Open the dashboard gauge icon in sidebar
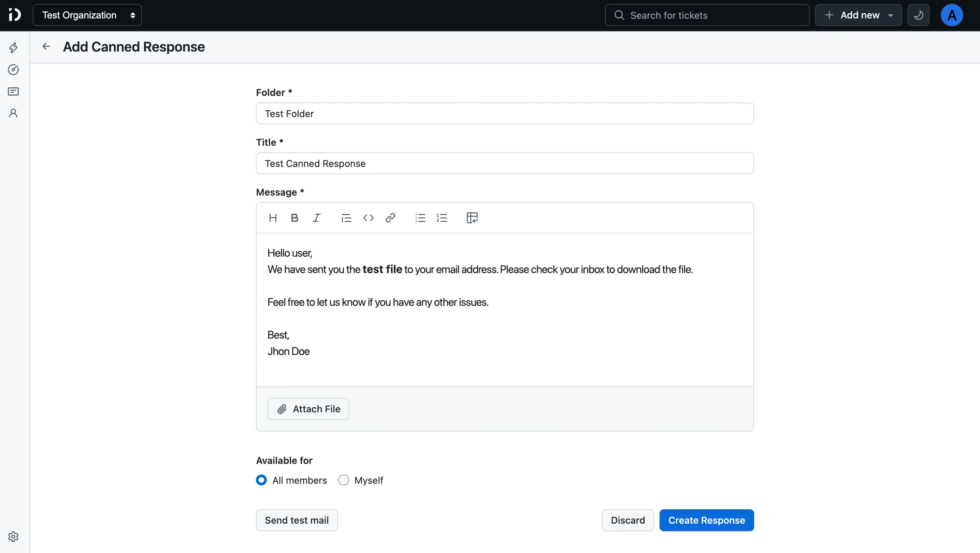 point(13,70)
